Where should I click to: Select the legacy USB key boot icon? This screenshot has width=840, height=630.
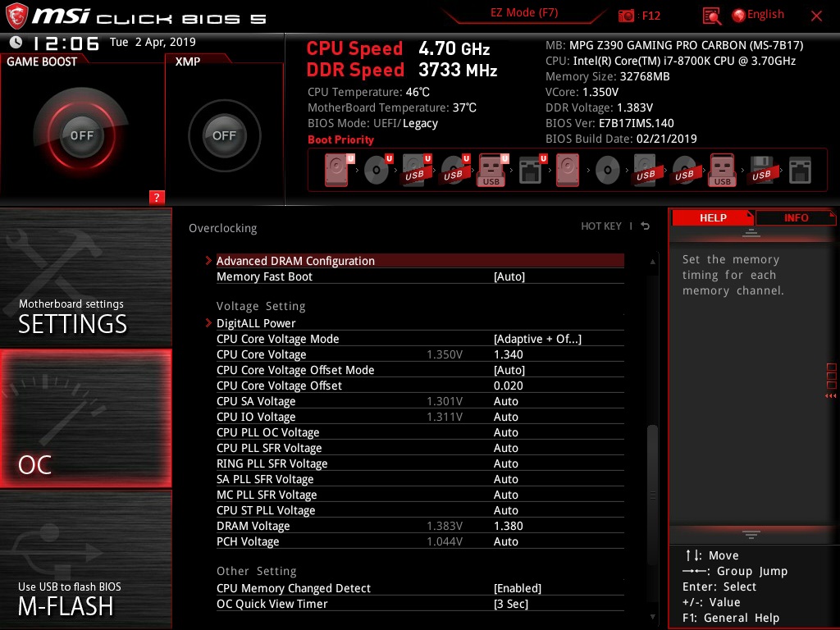click(722, 170)
